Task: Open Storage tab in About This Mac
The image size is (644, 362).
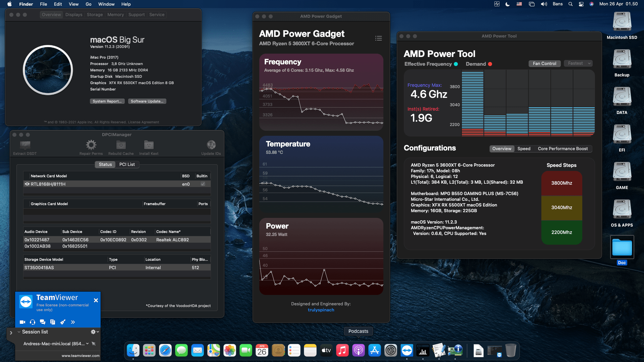Action: [95, 15]
